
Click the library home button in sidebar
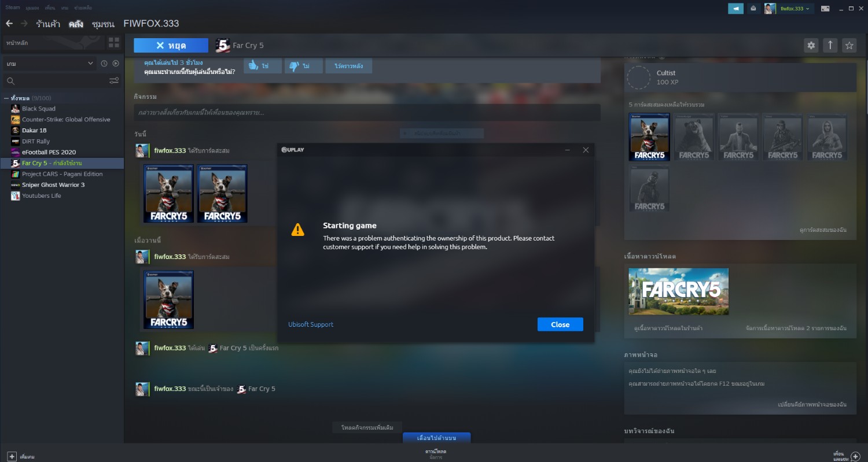coord(53,43)
